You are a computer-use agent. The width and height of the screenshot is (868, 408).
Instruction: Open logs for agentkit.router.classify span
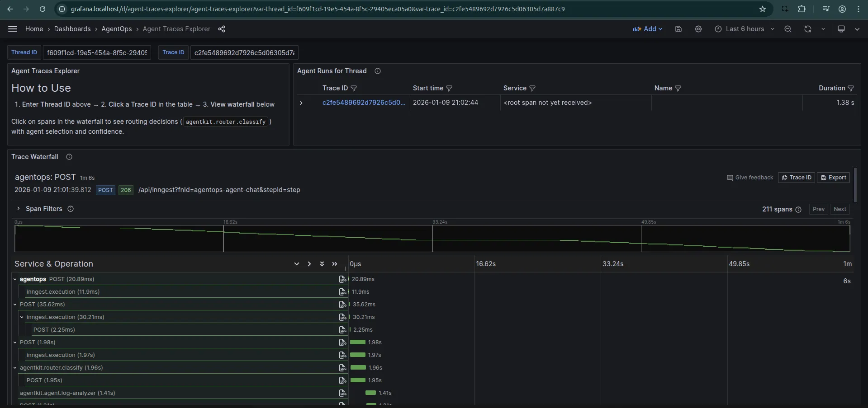342,368
